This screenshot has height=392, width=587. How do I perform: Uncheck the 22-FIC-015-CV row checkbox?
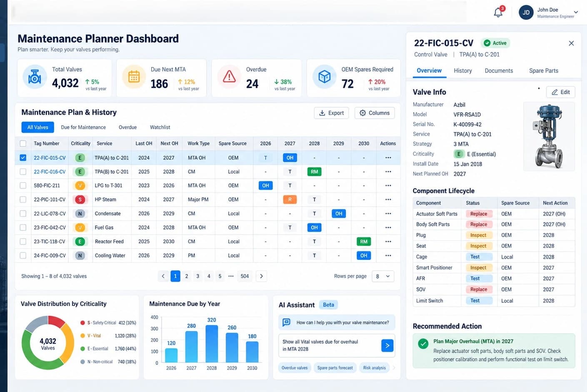[23, 157]
